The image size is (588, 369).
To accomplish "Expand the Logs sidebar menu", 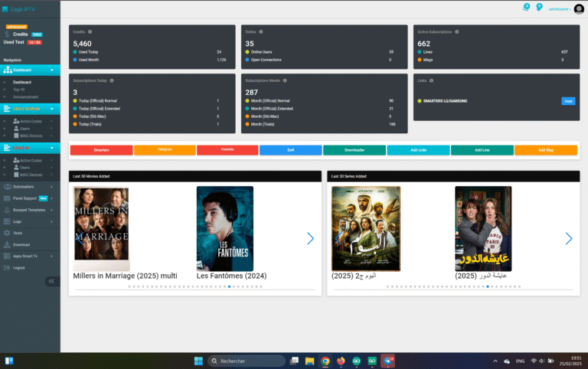I will tap(29, 221).
